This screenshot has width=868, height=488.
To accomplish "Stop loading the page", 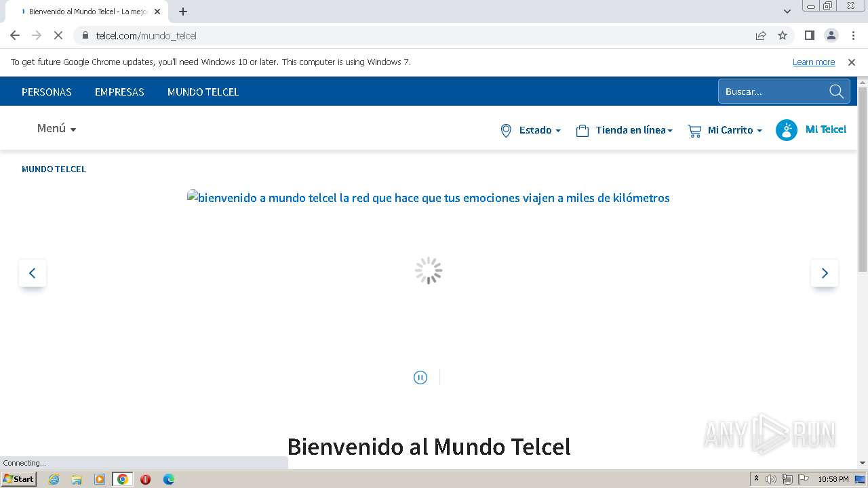I will click(58, 35).
